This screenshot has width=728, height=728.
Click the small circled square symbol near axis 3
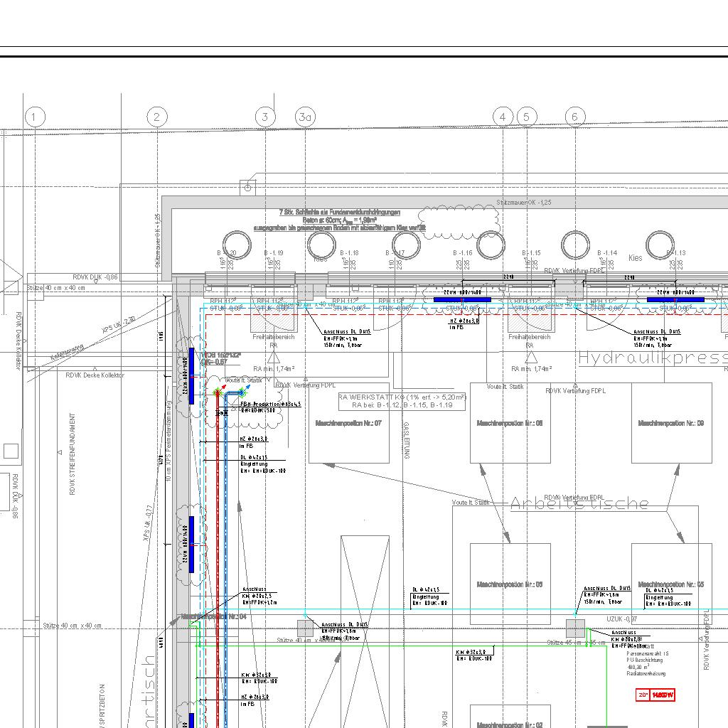tap(248, 188)
